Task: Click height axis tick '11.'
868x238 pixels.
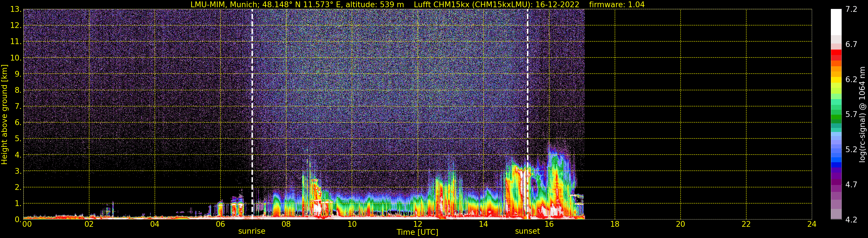Action: pyautogui.click(x=16, y=41)
